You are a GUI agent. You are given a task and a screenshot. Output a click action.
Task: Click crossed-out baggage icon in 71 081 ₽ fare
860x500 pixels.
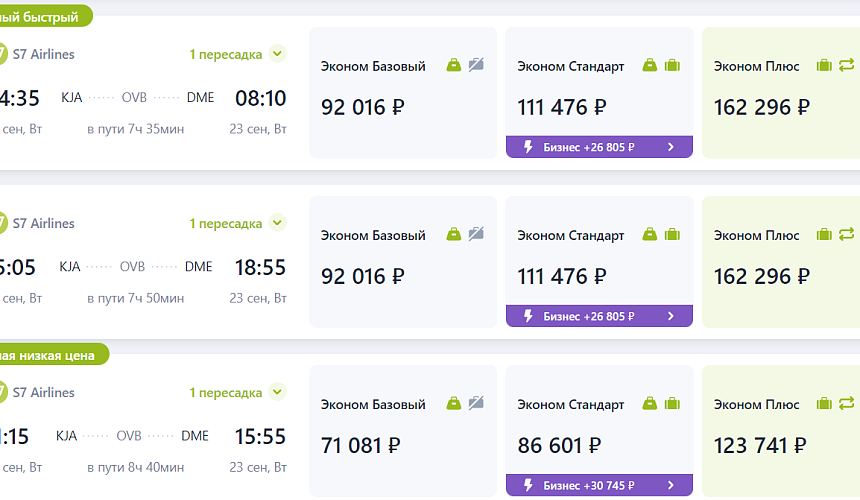tap(476, 404)
